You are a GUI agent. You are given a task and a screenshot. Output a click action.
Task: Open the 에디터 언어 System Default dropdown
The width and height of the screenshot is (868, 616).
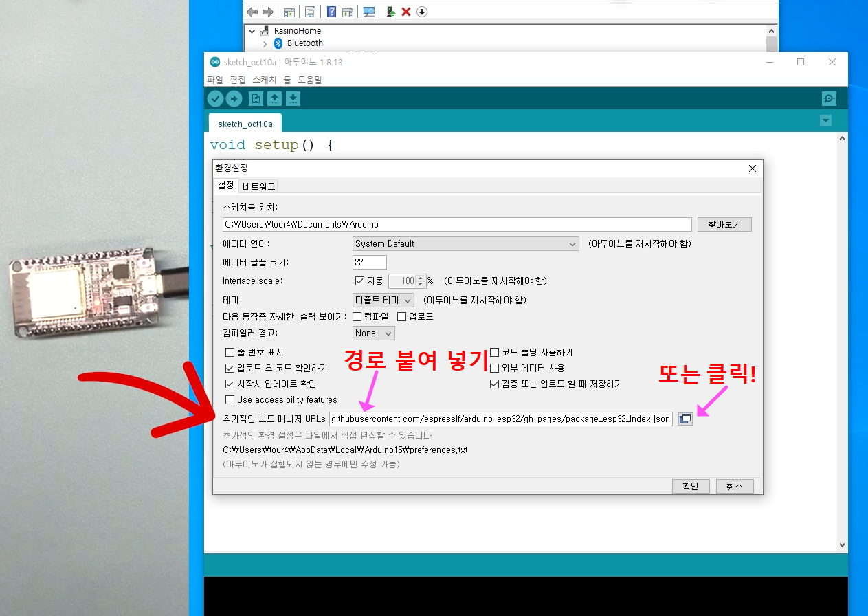(x=466, y=243)
